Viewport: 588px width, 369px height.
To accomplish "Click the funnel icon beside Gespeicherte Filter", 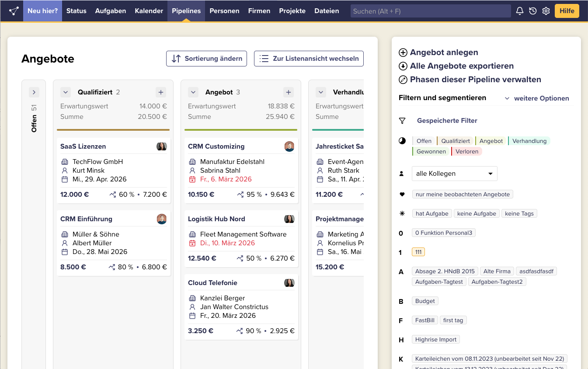I will 402,120.
